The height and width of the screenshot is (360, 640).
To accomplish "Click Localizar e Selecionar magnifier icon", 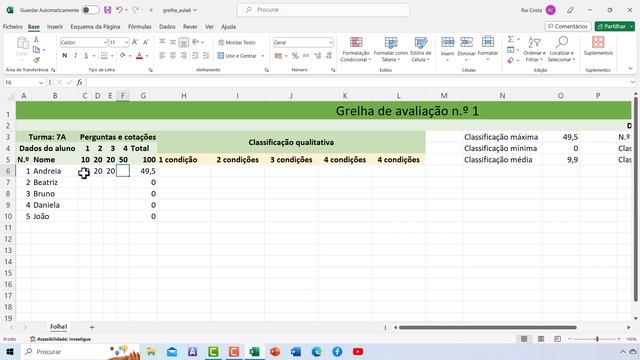I will (x=562, y=42).
